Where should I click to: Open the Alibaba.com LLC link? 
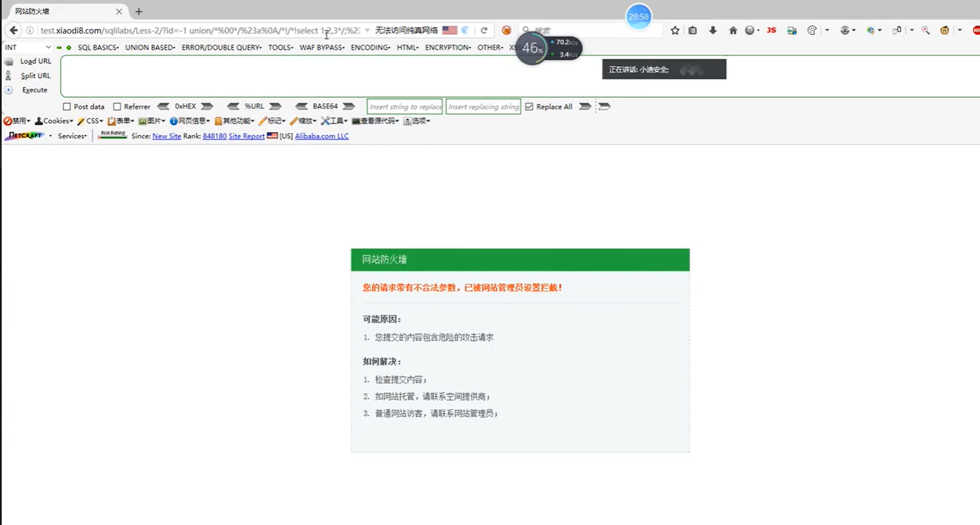click(322, 136)
